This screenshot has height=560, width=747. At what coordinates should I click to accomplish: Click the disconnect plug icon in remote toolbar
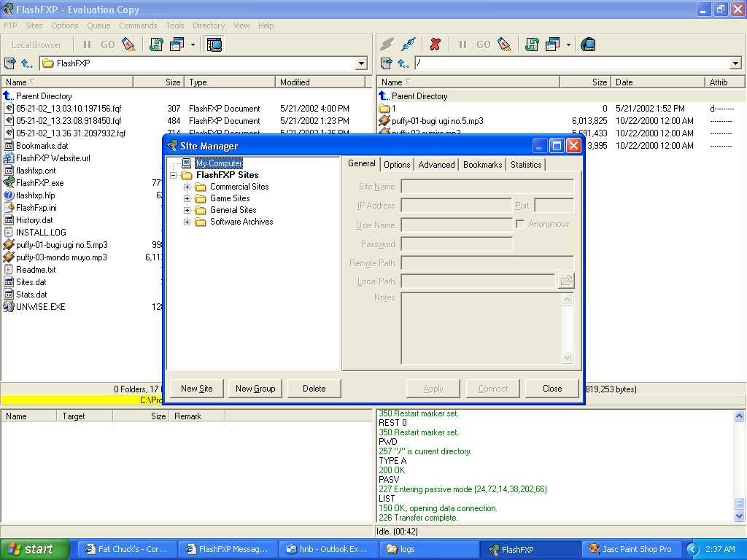click(x=409, y=44)
